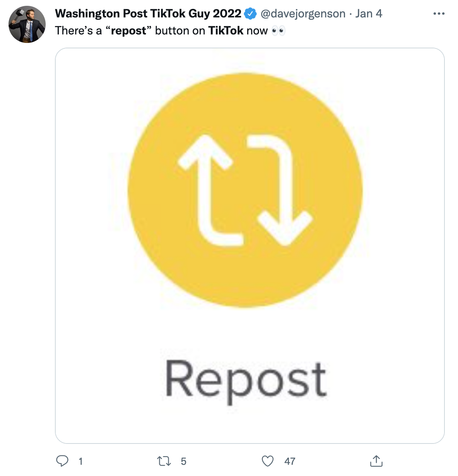Click the bold TikTok word in tweet
The width and height of the screenshot is (458, 476).
[226, 31]
